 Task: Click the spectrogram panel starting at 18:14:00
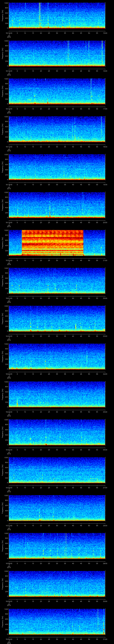(57, 16)
